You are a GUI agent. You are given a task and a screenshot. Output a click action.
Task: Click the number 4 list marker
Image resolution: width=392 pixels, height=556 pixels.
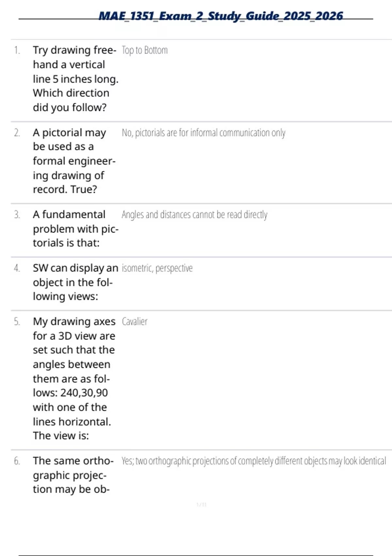point(17,268)
